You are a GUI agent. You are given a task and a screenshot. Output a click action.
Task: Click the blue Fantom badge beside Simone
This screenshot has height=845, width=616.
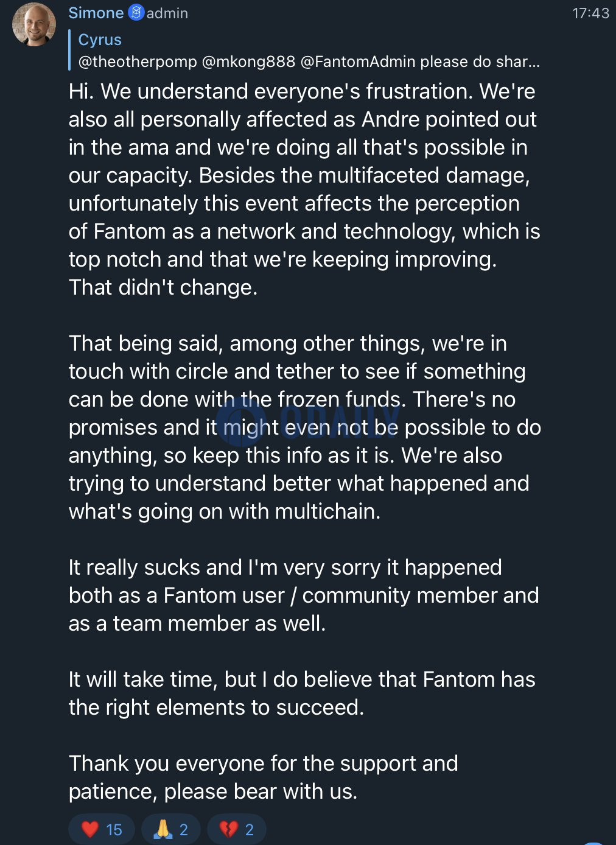(136, 12)
